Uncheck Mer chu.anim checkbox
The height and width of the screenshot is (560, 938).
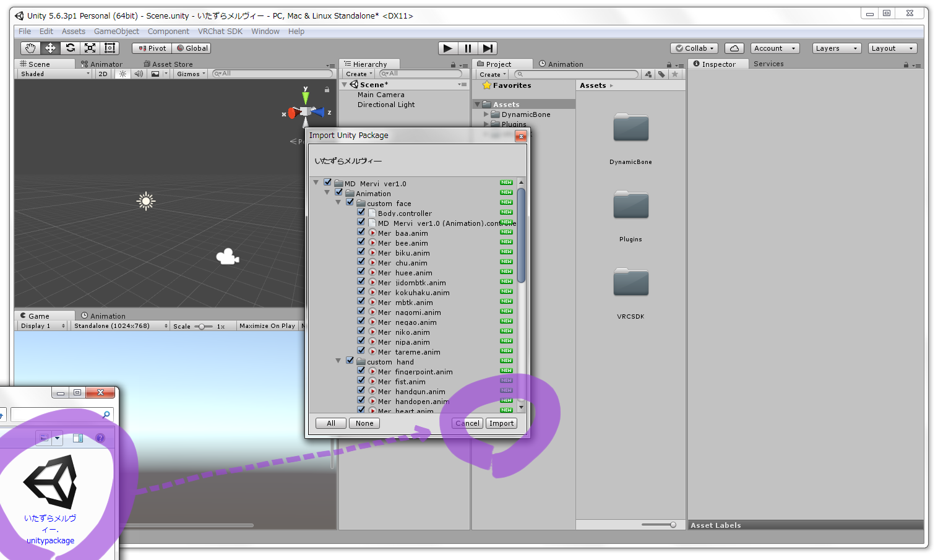coord(361,262)
